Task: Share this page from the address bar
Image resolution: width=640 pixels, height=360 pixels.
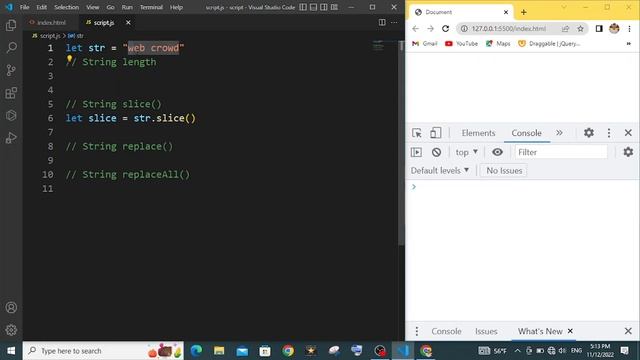Action: click(x=565, y=29)
